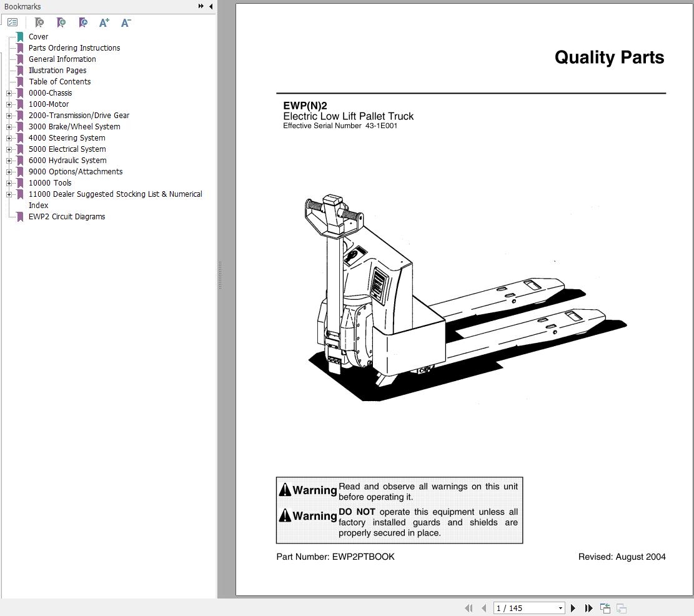Delete the selected bookmark
This screenshot has height=616, width=694.
click(39, 22)
